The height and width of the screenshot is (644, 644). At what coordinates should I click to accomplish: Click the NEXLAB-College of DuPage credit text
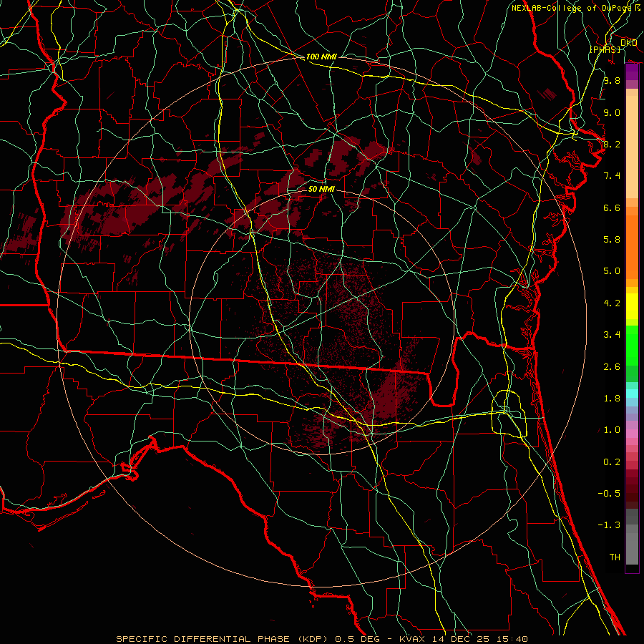[x=572, y=8]
